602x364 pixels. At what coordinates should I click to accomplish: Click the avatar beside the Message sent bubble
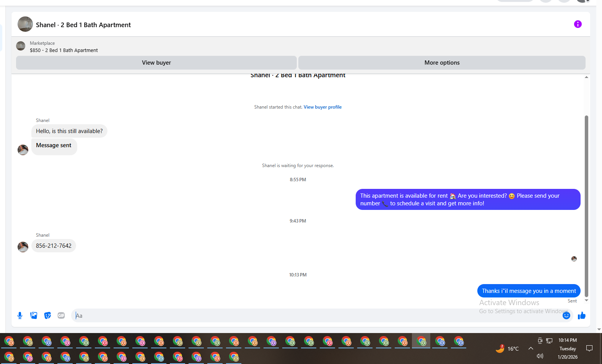click(x=23, y=150)
